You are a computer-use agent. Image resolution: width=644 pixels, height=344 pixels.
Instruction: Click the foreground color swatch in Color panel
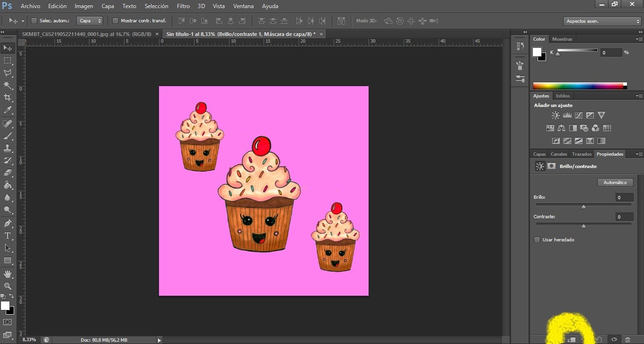pyautogui.click(x=537, y=52)
